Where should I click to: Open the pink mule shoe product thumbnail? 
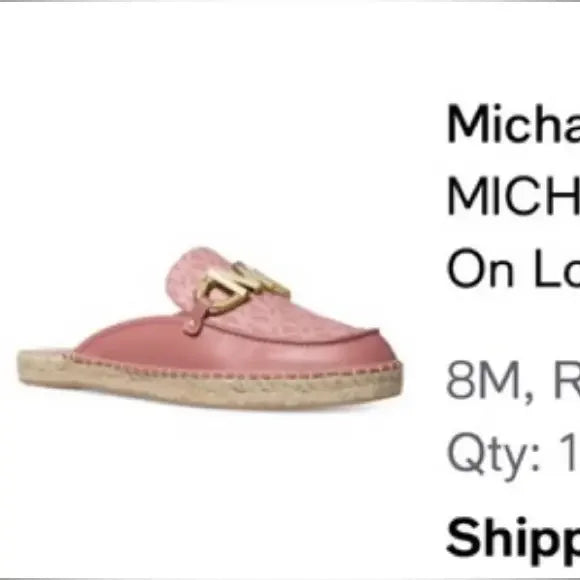[210, 327]
